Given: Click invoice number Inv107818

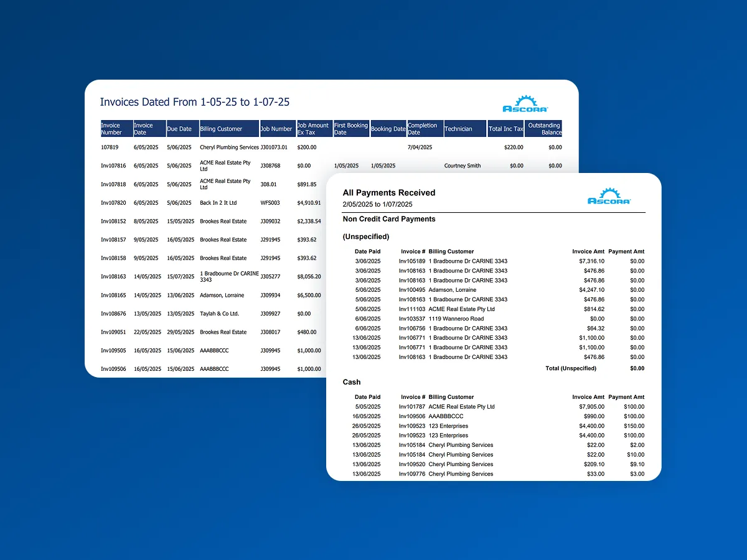Looking at the screenshot, I should pyautogui.click(x=113, y=185).
